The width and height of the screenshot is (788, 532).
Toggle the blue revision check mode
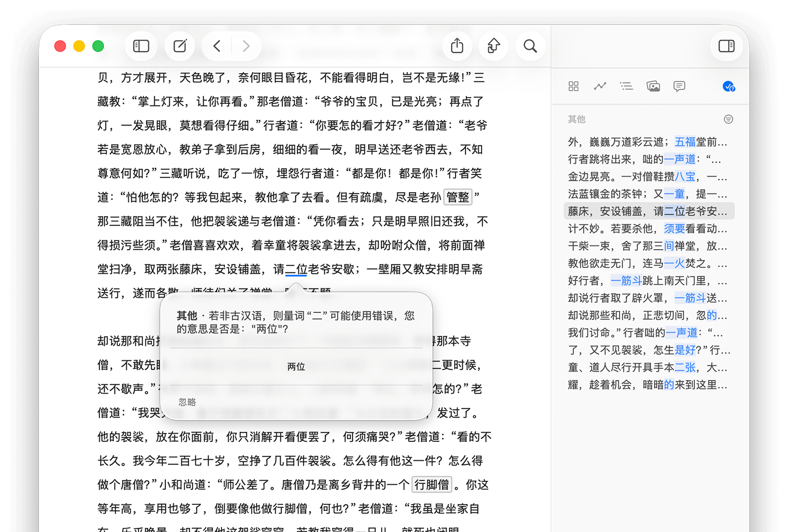728,86
